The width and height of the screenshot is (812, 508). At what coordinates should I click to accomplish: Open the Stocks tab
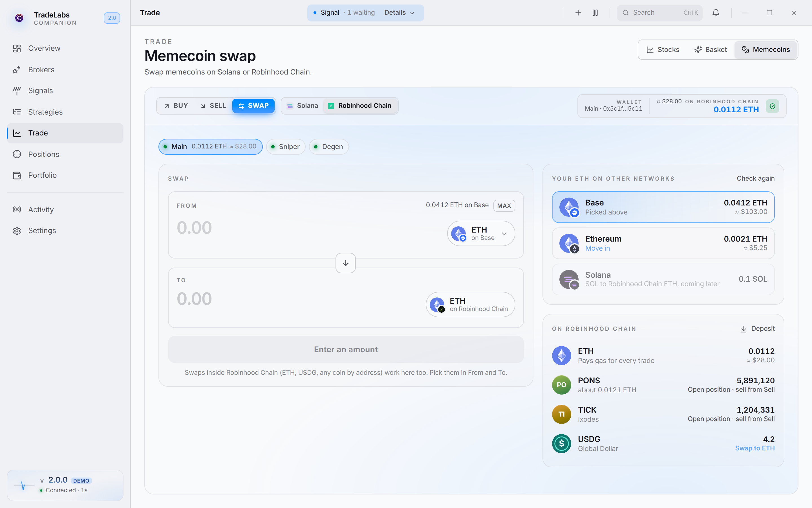click(x=663, y=50)
